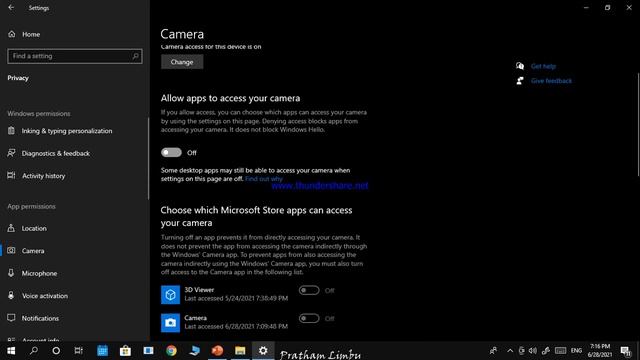Click the Get help chat icon
640x360 pixels.
pos(520,66)
